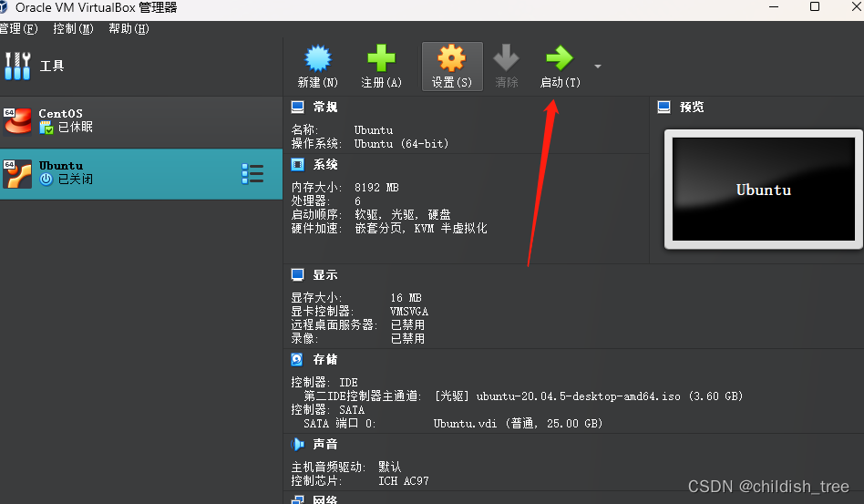Click the VirtualBox title bar app icon
This screenshot has width=864, height=504.
(4, 7)
